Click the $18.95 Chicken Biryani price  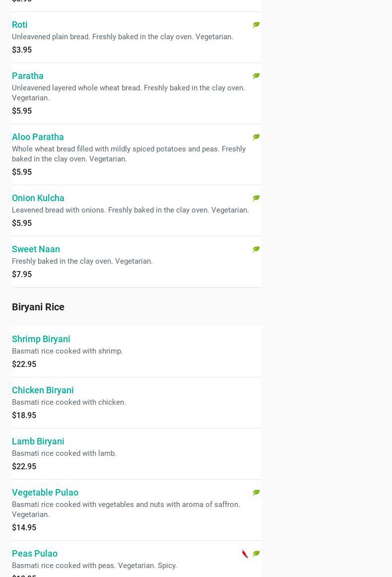click(24, 415)
